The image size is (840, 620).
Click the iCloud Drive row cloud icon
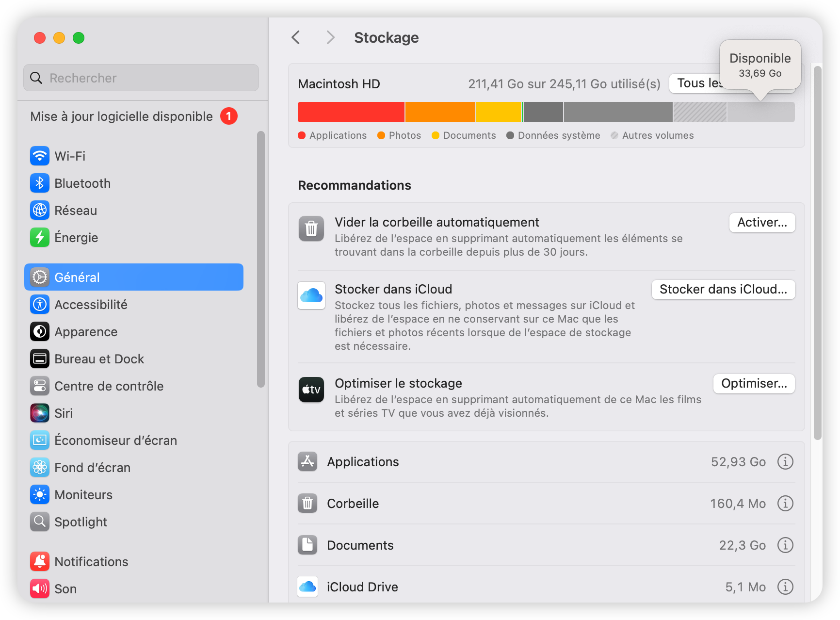(x=307, y=587)
